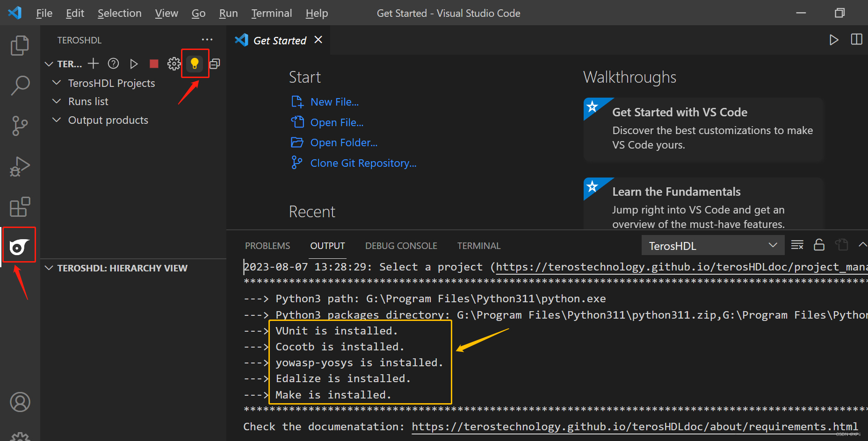Click the plus icon in TerosHDL toolbar
868x441 pixels.
[94, 63]
